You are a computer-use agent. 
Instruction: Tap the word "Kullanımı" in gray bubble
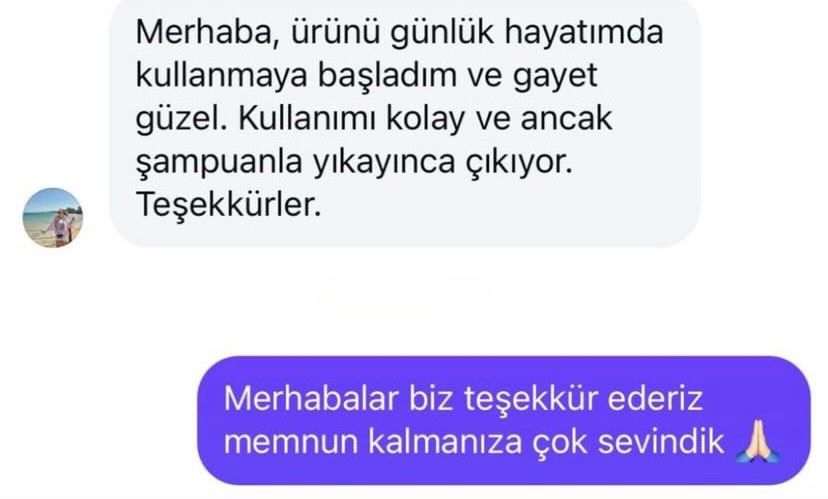tap(307, 118)
